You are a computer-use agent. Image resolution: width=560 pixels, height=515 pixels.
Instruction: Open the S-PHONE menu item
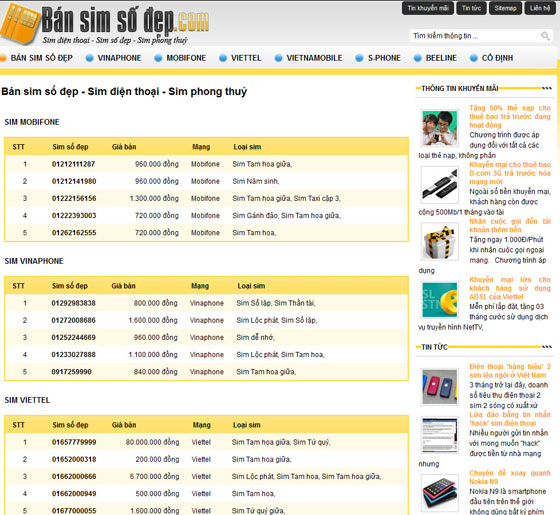coord(384,58)
